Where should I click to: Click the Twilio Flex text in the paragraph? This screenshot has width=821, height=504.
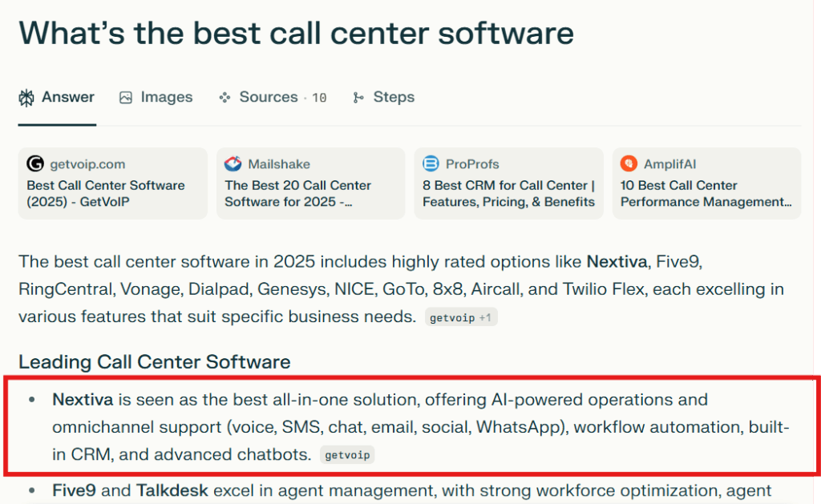(x=603, y=289)
